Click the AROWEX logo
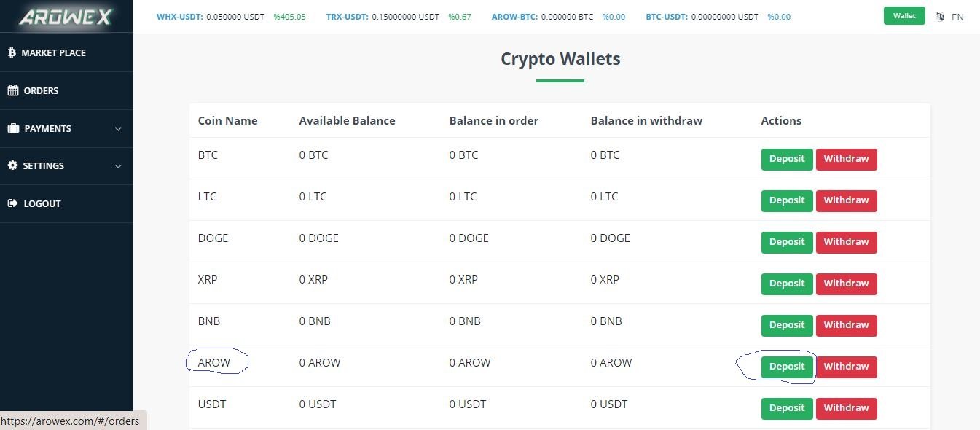The width and height of the screenshot is (980, 430). [66, 17]
